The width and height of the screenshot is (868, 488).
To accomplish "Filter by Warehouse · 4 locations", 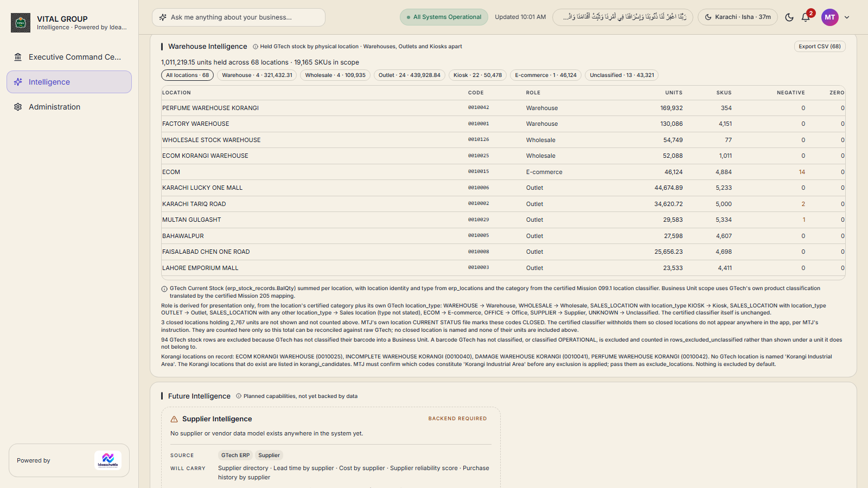I will [x=257, y=75].
